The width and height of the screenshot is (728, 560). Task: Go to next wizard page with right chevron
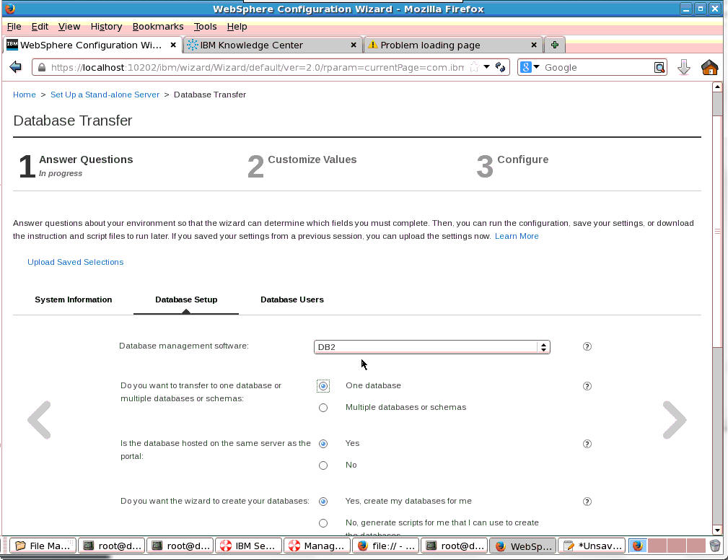tap(674, 420)
